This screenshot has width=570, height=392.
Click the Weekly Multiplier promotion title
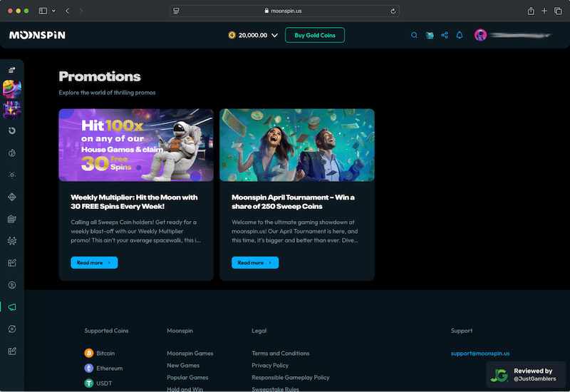coord(134,202)
